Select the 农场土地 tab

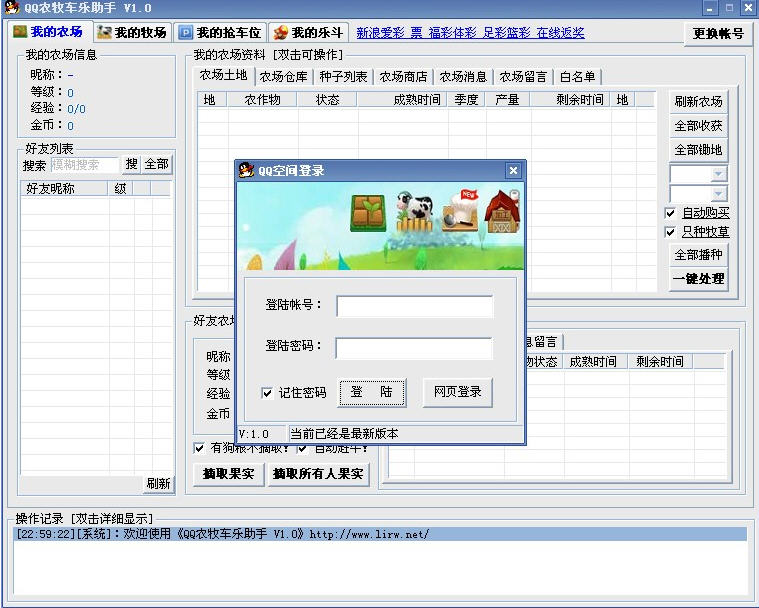223,75
